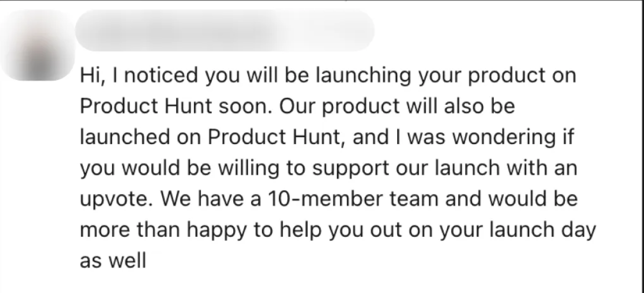The image size is (644, 293).
Task: Select the message line starting "Product Hunt soon"
Action: (x=297, y=108)
